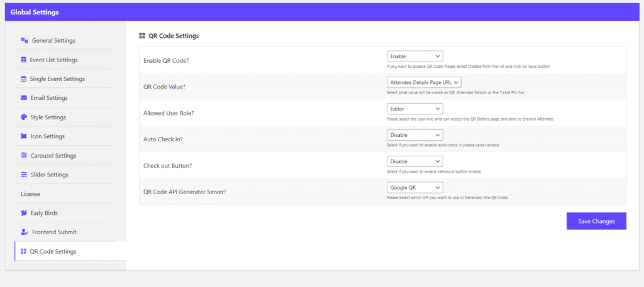Open the Enable QR Code dropdown
Viewport: 644px width, 287px height.
[x=415, y=57]
